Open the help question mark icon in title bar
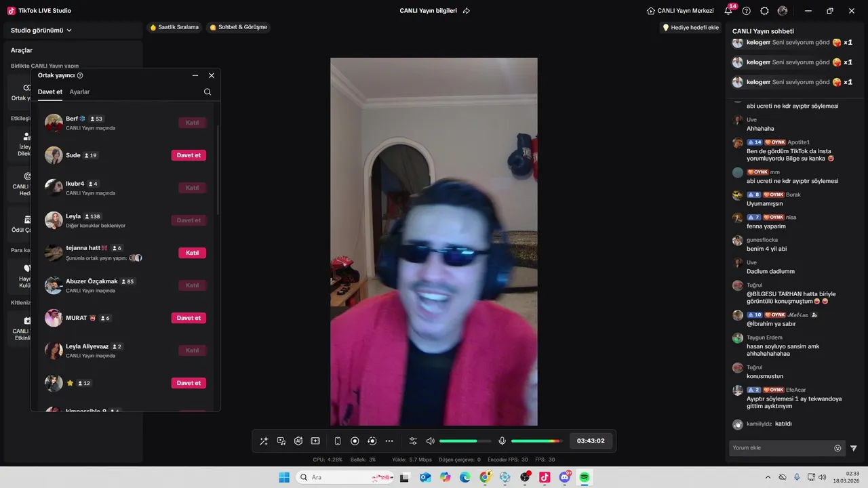The width and height of the screenshot is (868, 488). 747,11
